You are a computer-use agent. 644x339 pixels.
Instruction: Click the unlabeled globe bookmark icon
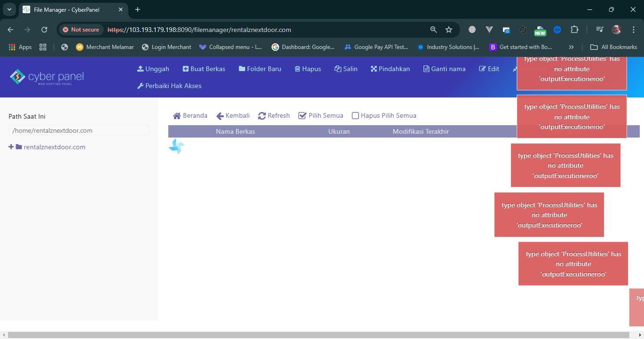coord(65,47)
